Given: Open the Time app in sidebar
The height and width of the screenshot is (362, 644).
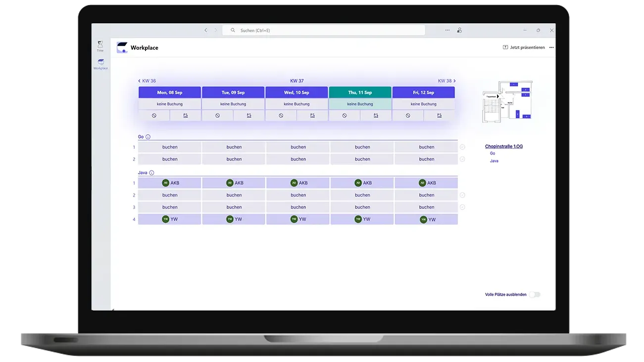Looking at the screenshot, I should [100, 46].
